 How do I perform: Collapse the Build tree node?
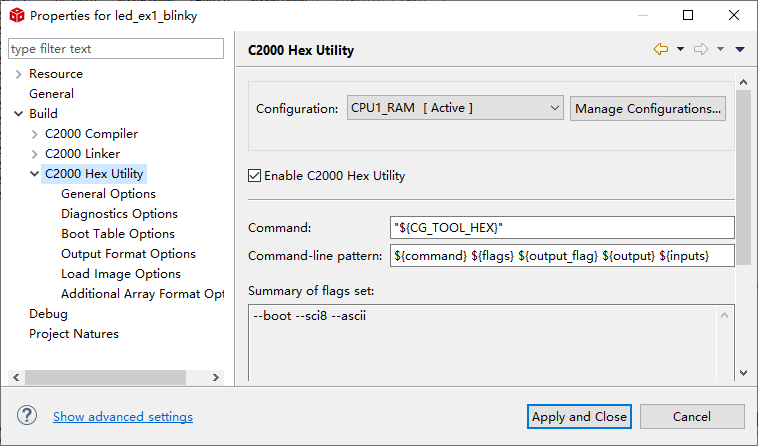point(18,114)
